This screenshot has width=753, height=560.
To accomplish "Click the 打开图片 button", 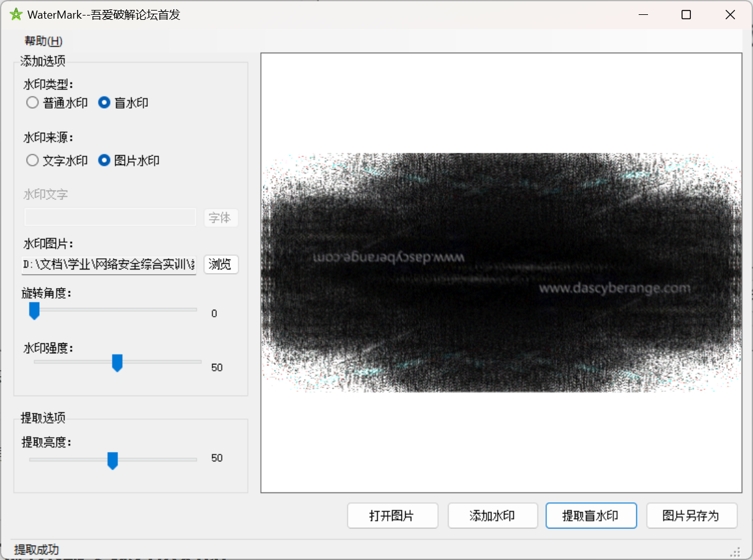I will click(393, 515).
